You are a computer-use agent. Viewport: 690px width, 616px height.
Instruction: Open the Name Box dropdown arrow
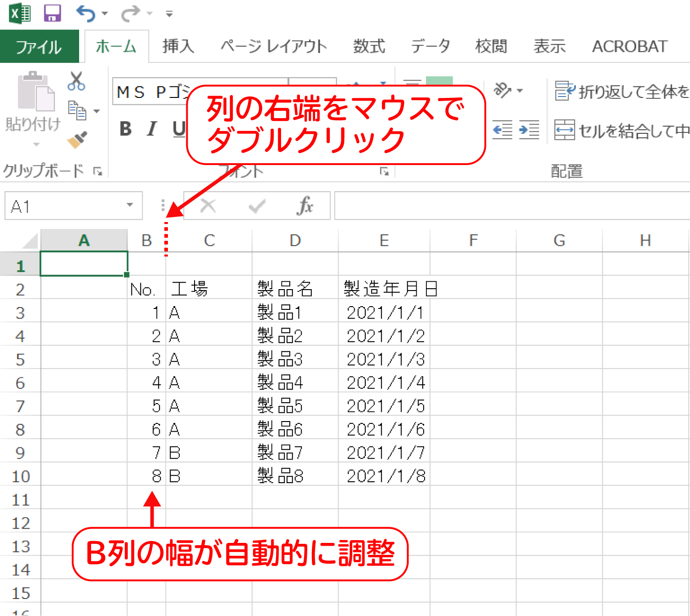coord(130,205)
